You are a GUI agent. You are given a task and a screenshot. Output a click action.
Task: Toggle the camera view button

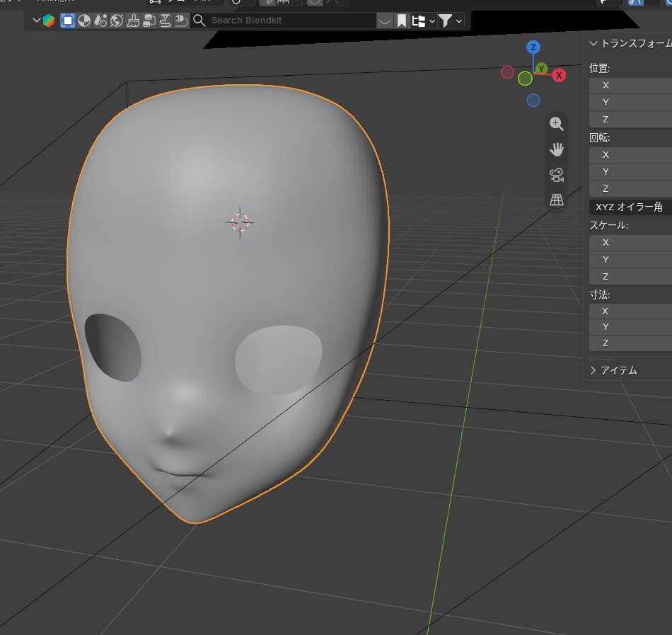[557, 175]
